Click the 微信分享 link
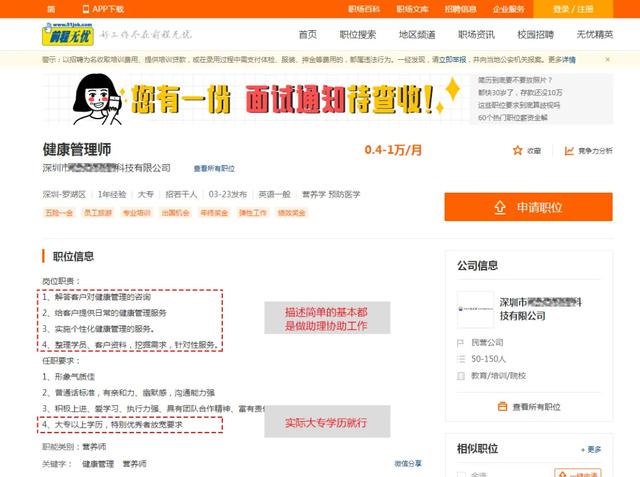The image size is (640, 477). (x=408, y=464)
